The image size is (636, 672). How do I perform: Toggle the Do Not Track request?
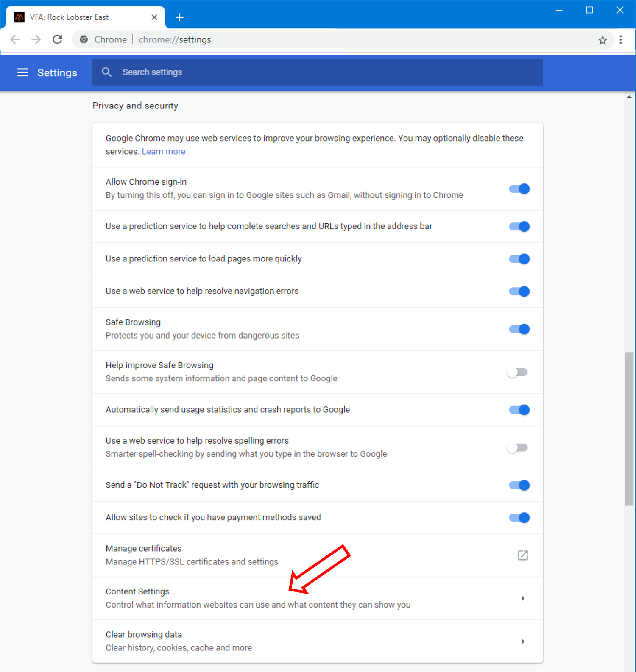click(519, 485)
